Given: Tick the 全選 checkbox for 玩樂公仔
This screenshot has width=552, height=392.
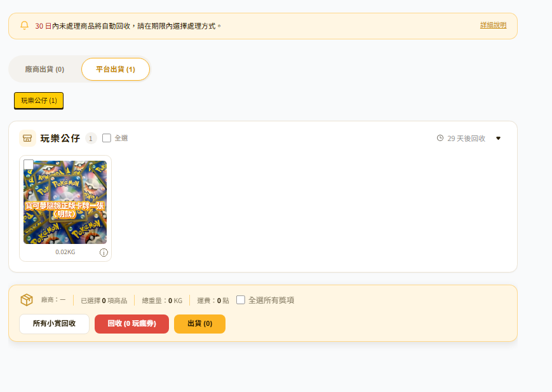Looking at the screenshot, I should click(107, 138).
